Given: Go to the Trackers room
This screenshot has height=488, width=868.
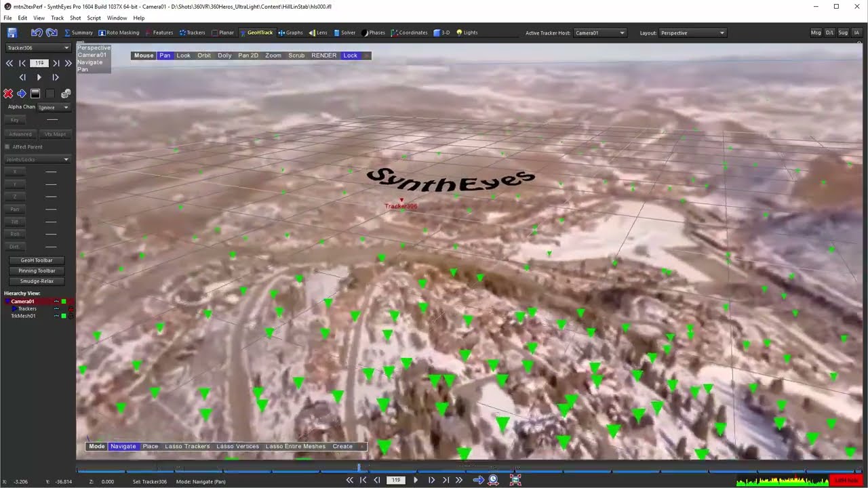Looking at the screenshot, I should [x=192, y=33].
